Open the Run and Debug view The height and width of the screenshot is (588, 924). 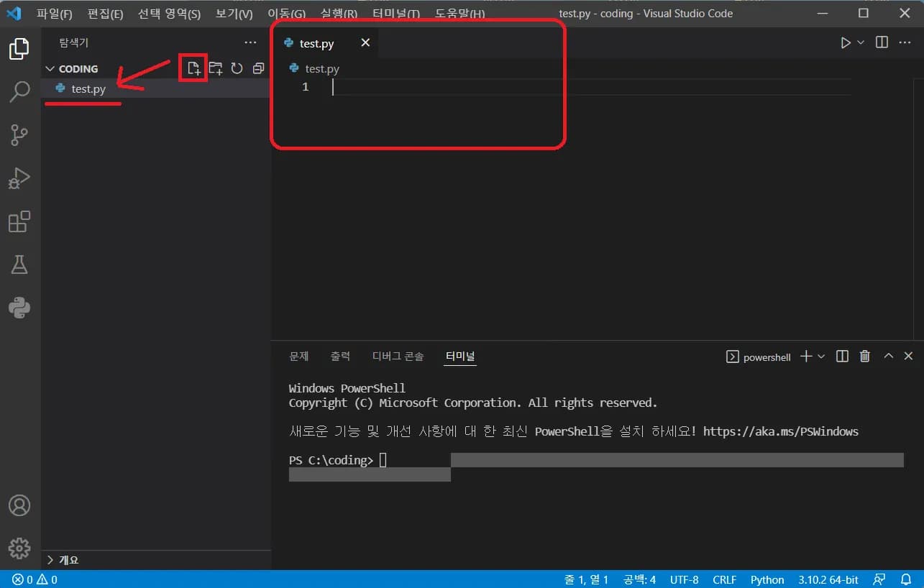19,178
